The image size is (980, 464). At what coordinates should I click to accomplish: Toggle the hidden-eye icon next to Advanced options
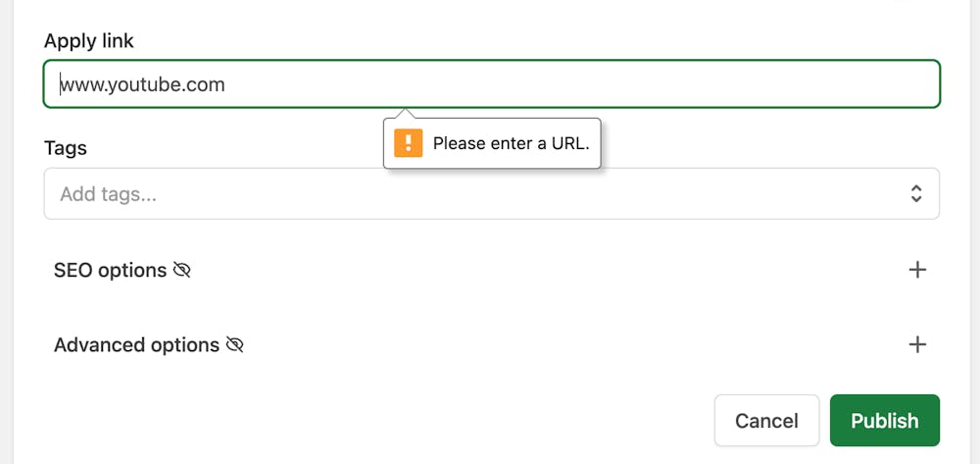[234, 345]
